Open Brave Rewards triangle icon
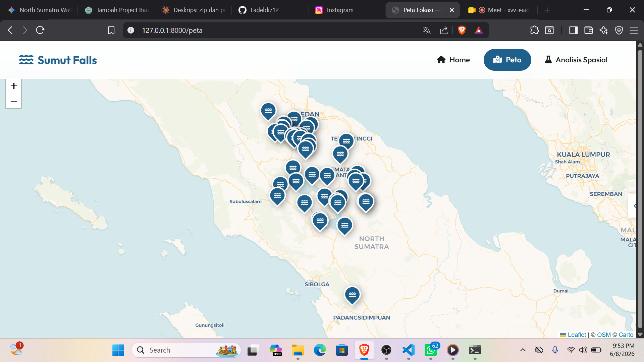Screen dimensions: 644x362 (479, 30)
